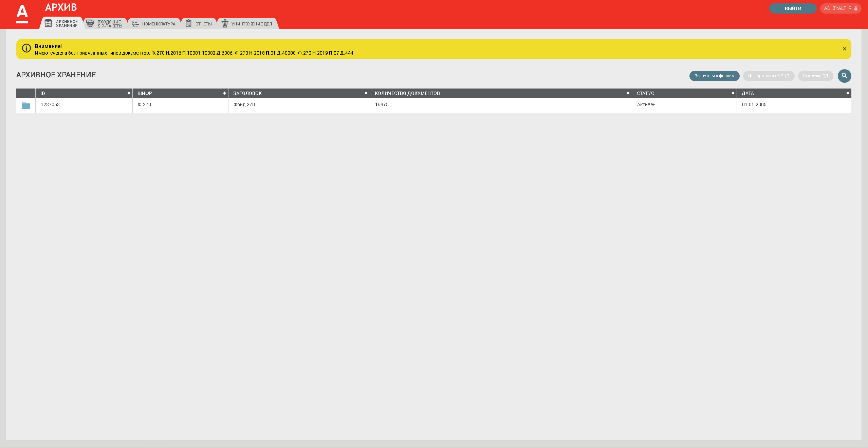Select date cell 01.01.2005
868x448 pixels.
[x=794, y=105]
